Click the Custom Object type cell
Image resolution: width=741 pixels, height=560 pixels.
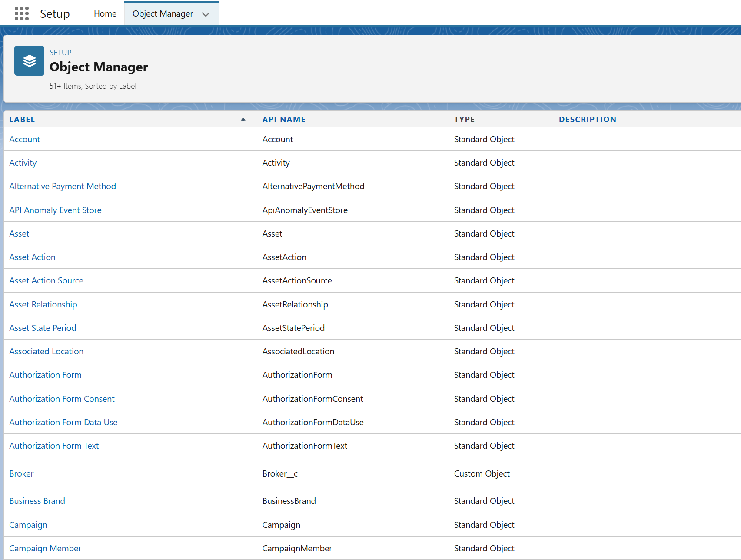point(482,473)
